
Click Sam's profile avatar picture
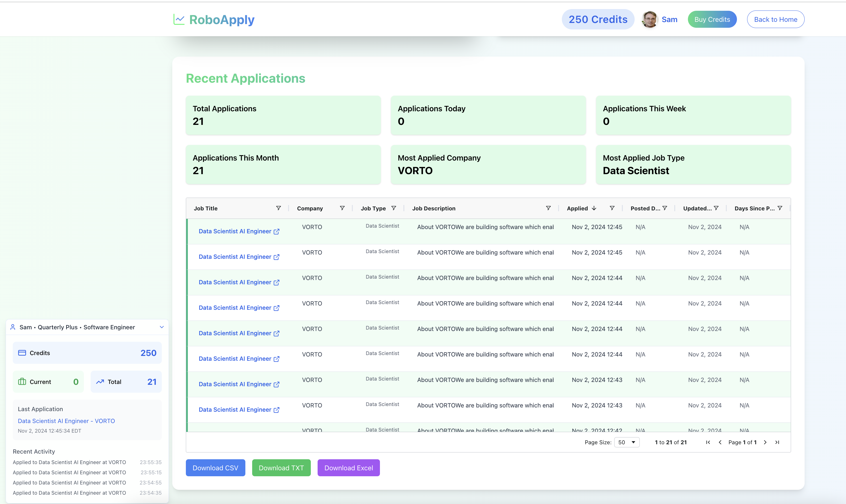click(650, 19)
